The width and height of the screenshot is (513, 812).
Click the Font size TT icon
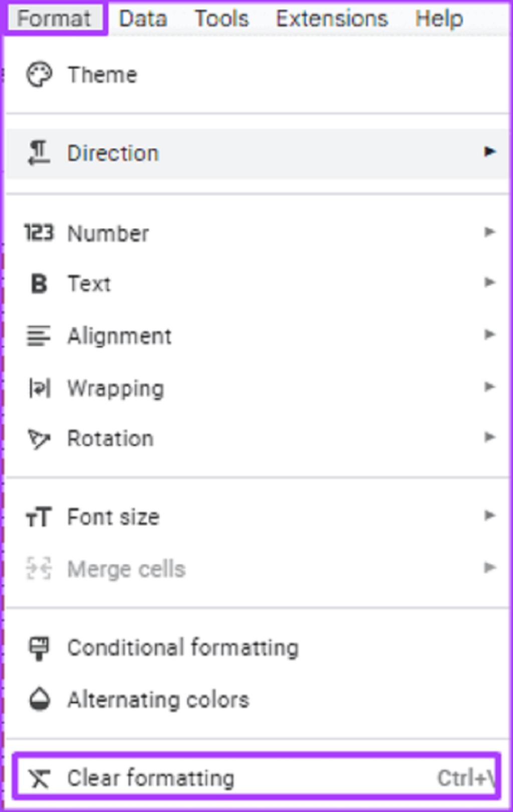pyautogui.click(x=39, y=517)
